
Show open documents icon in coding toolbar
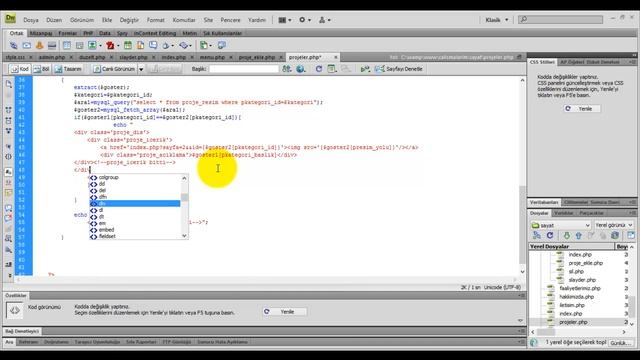[9, 84]
